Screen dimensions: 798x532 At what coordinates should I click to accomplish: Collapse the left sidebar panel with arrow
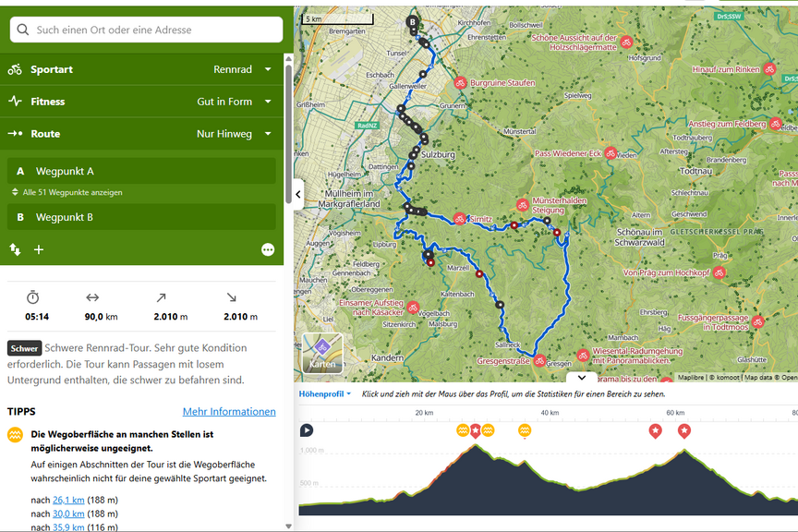(x=298, y=194)
